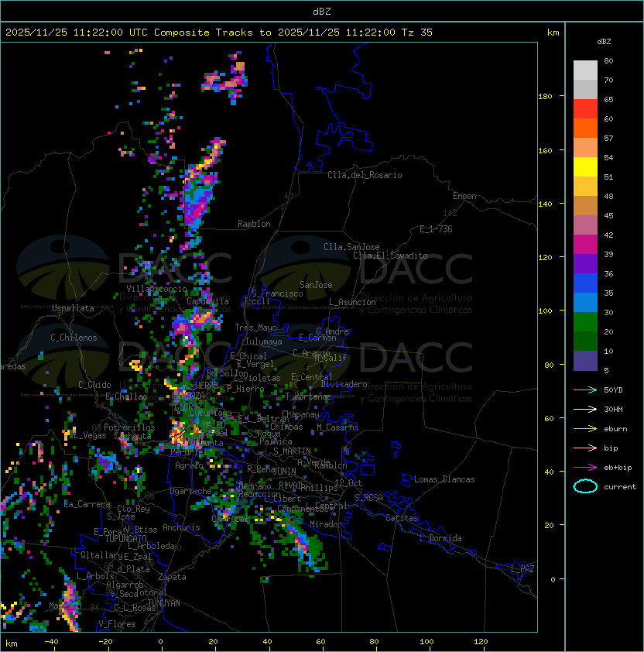Click the 'Capdevila' map label

point(207,301)
